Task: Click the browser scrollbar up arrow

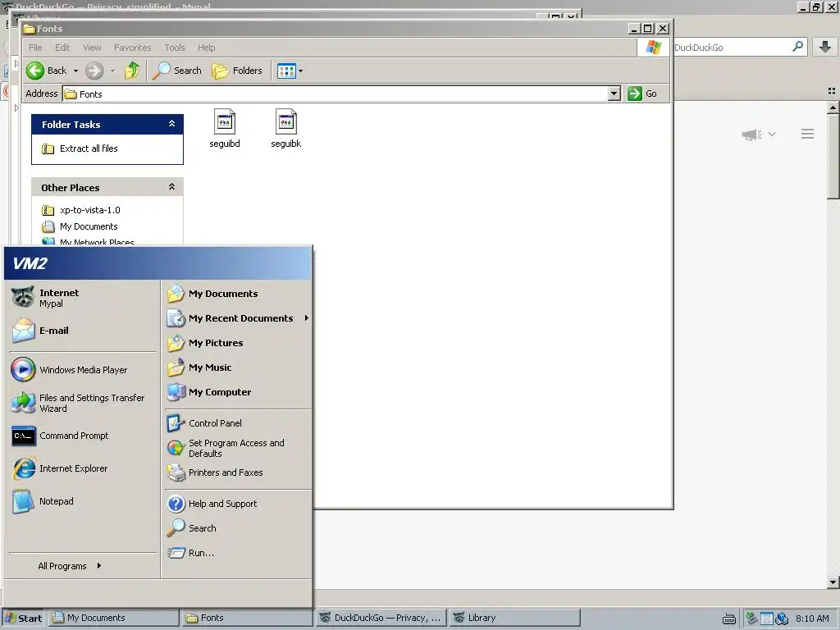Action: tap(833, 107)
